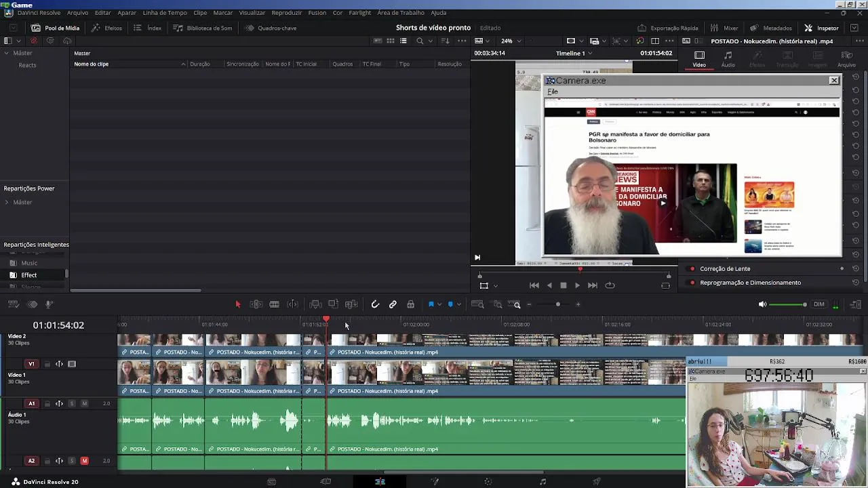Open viewer zoom 24% dropdown

511,41
